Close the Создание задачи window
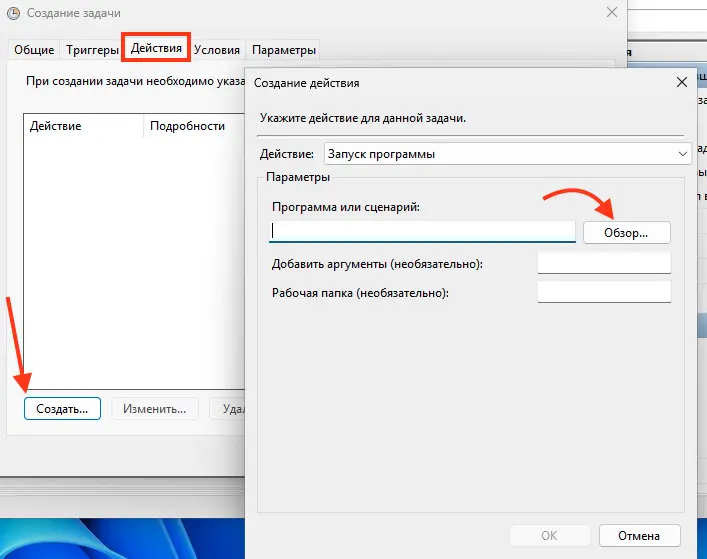The height and width of the screenshot is (559, 707). pyautogui.click(x=612, y=12)
